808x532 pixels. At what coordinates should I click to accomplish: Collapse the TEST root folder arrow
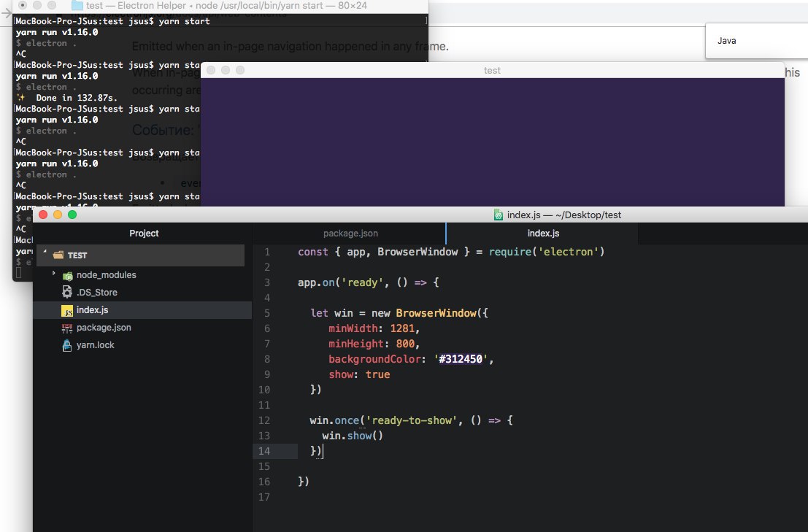point(45,255)
